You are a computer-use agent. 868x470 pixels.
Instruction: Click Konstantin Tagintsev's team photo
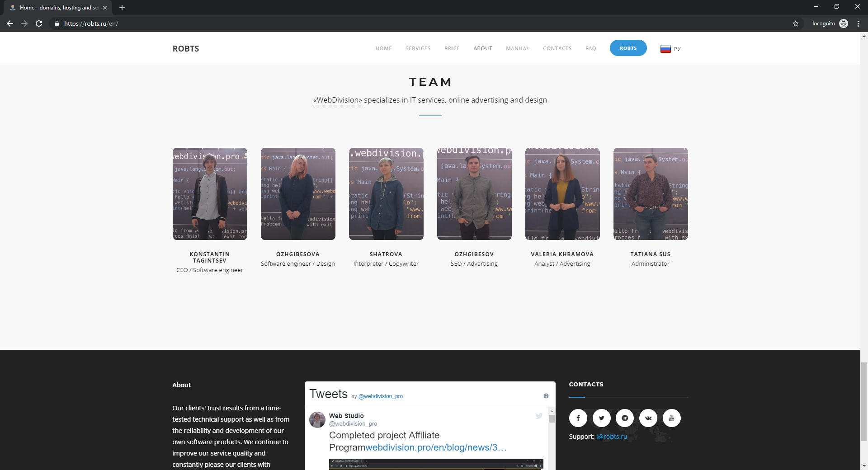click(210, 194)
